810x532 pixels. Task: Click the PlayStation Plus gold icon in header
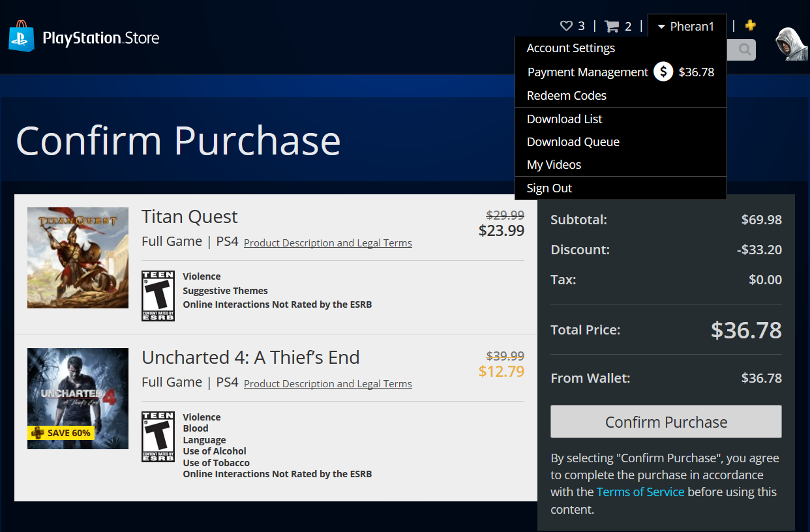(751, 25)
